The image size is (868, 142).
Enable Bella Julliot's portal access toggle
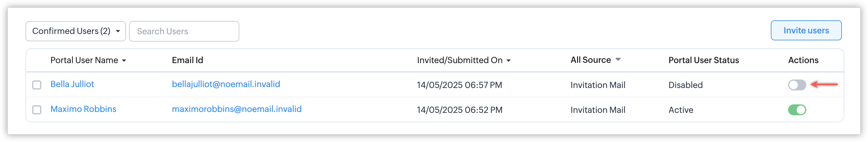click(x=797, y=85)
